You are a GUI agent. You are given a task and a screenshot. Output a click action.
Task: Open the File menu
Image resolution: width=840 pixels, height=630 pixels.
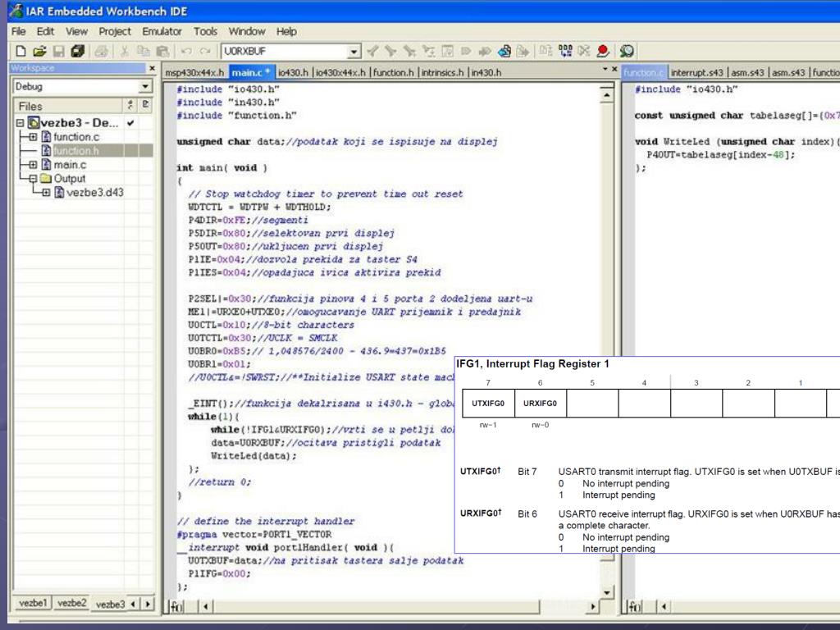(18, 32)
